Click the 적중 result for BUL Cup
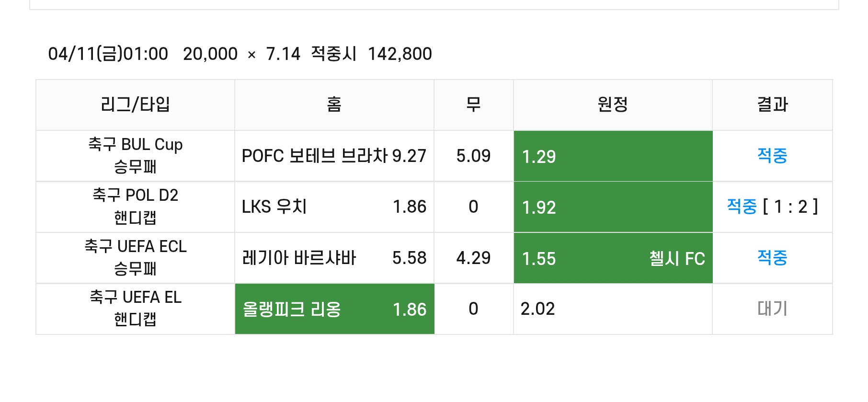This screenshot has width=868, height=402. pos(772,156)
